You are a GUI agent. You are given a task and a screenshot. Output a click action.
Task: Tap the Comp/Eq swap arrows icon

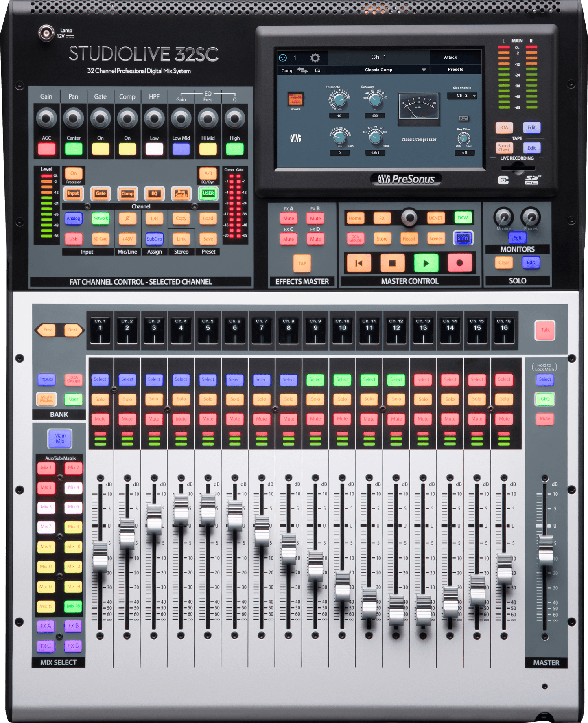(302, 70)
